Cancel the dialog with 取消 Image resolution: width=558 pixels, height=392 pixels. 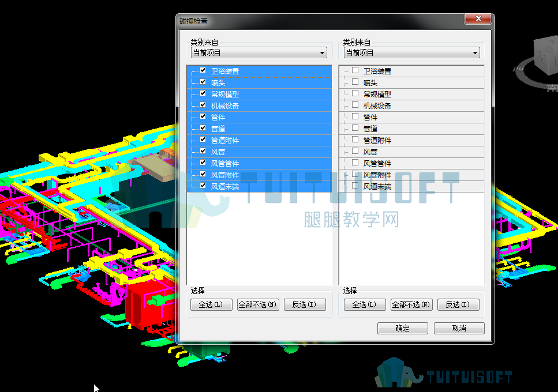tap(459, 328)
